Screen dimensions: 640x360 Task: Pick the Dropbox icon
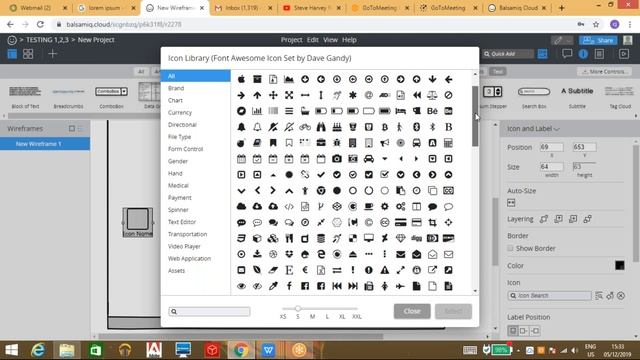(x=289, y=254)
